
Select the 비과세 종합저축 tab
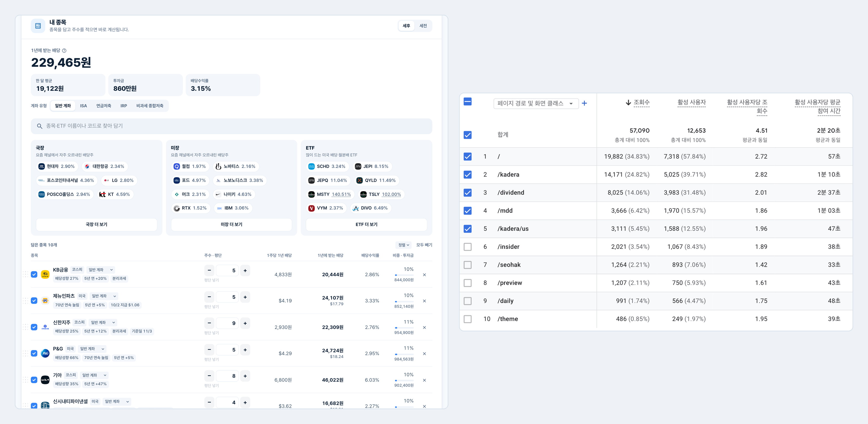tap(150, 106)
